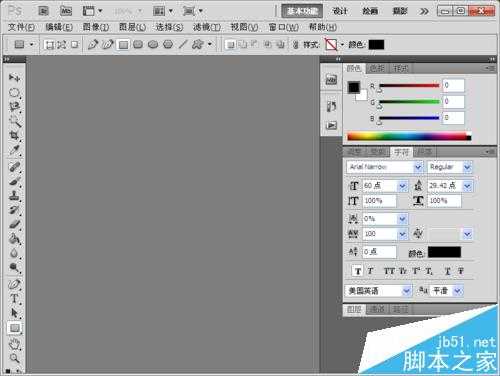Toggle the style link chain icon
This screenshot has width=500, height=376.
tap(295, 45)
